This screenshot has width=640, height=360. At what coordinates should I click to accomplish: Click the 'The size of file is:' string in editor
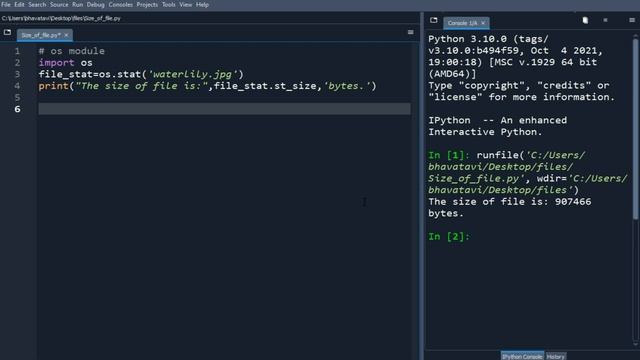(142, 86)
